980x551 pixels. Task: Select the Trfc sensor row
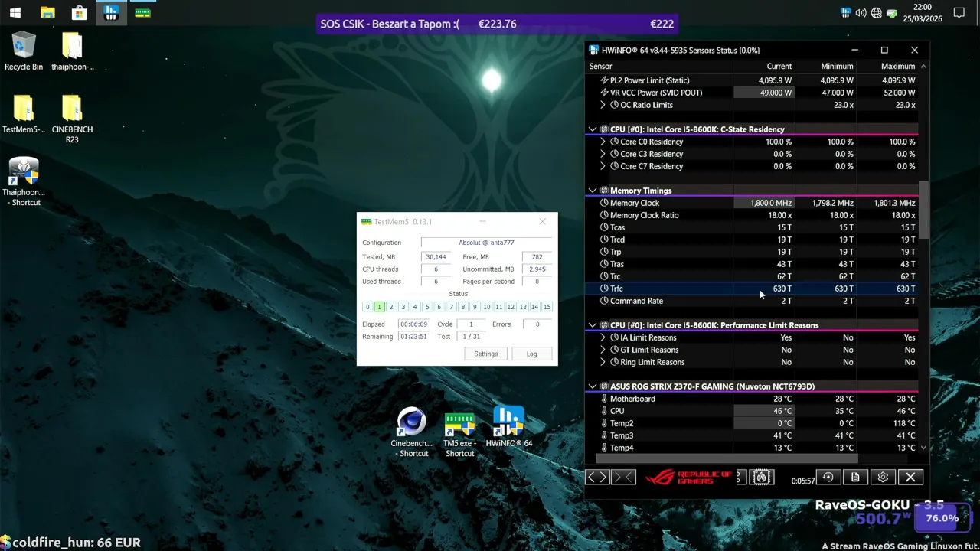752,289
